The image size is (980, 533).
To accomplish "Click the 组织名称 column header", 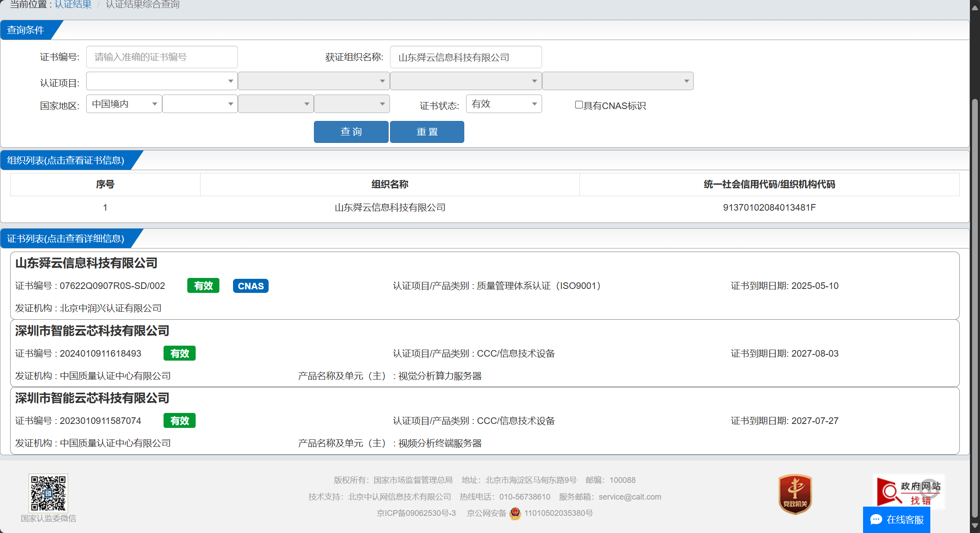I will click(390, 184).
